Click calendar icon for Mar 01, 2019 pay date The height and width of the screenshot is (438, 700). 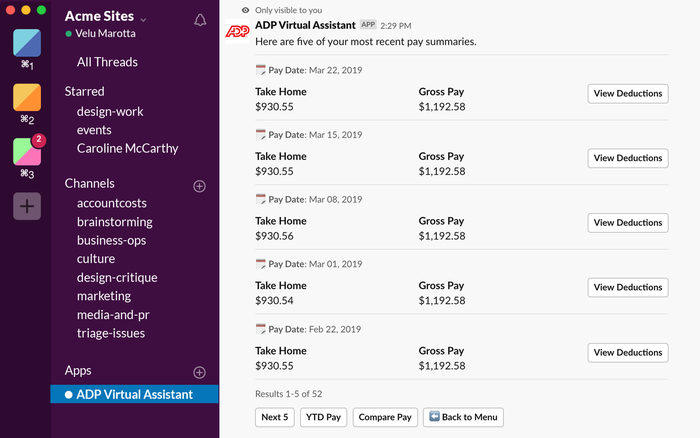pyautogui.click(x=260, y=264)
